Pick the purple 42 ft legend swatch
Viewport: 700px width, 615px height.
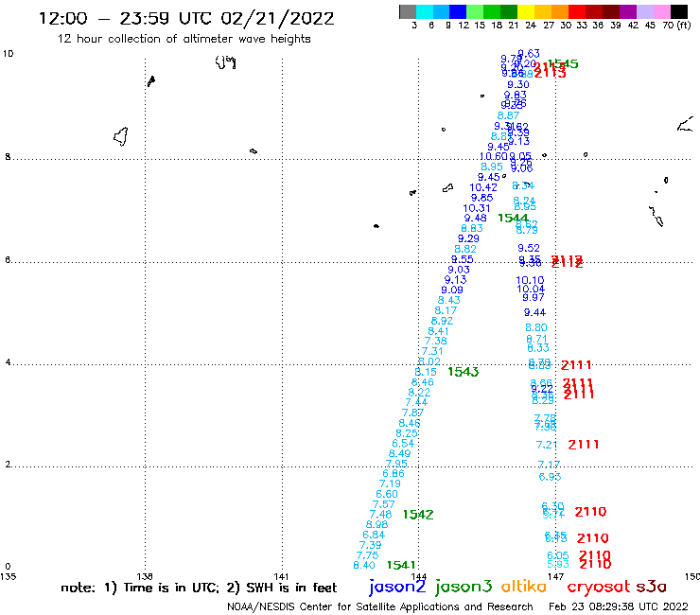(x=628, y=11)
